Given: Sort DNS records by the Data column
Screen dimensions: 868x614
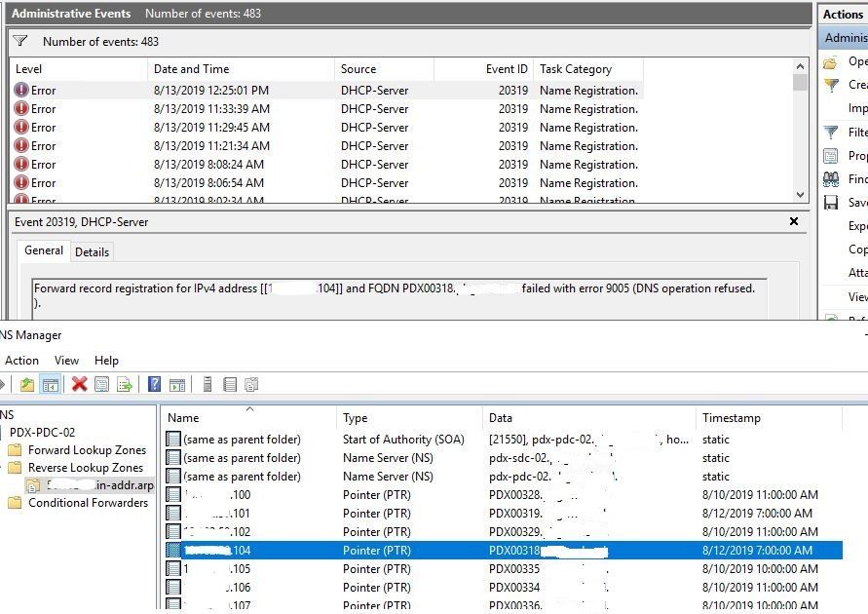Looking at the screenshot, I should (589, 418).
